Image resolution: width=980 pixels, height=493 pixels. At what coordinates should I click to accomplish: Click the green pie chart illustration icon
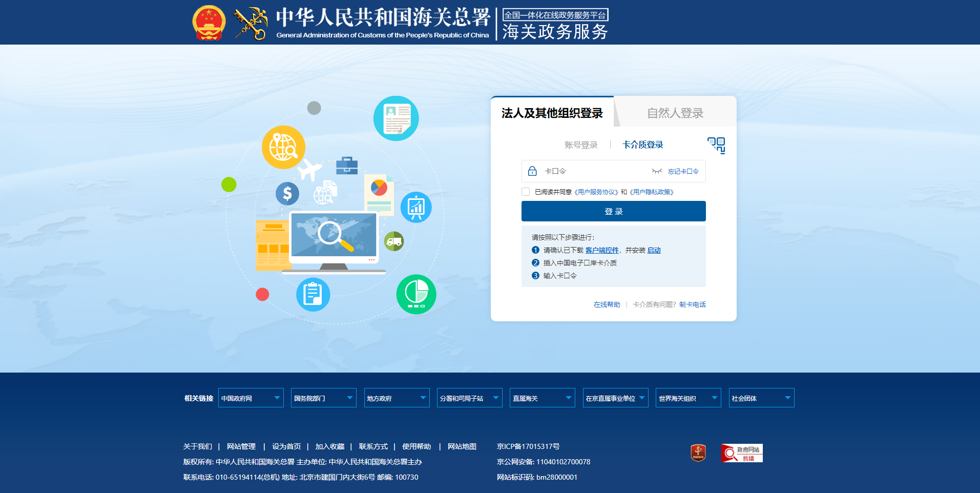point(416,294)
